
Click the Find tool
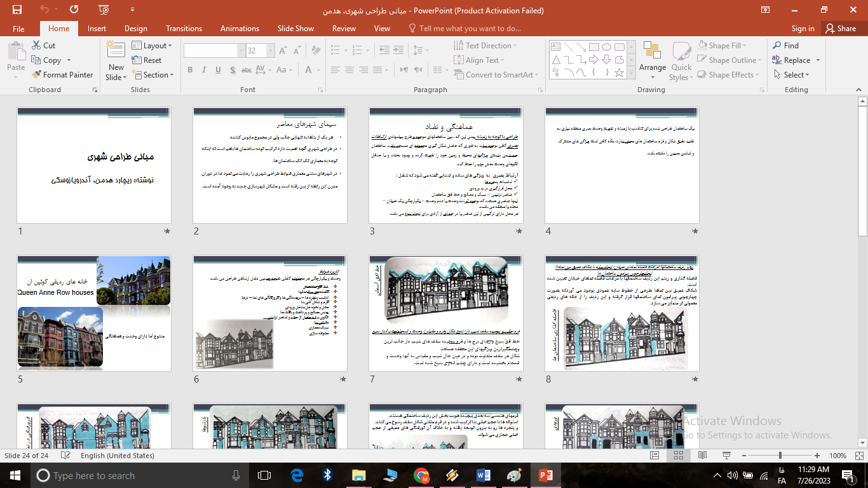pos(790,45)
